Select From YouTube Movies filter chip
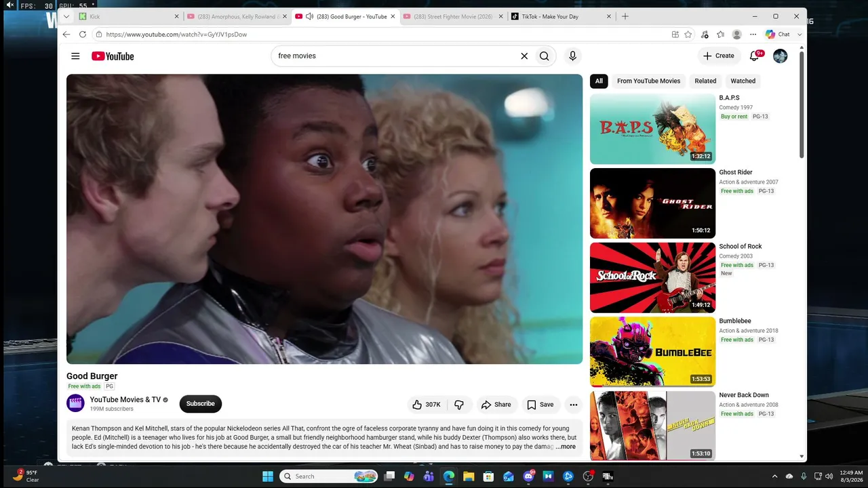Screen dimensions: 868x488 [648, 81]
